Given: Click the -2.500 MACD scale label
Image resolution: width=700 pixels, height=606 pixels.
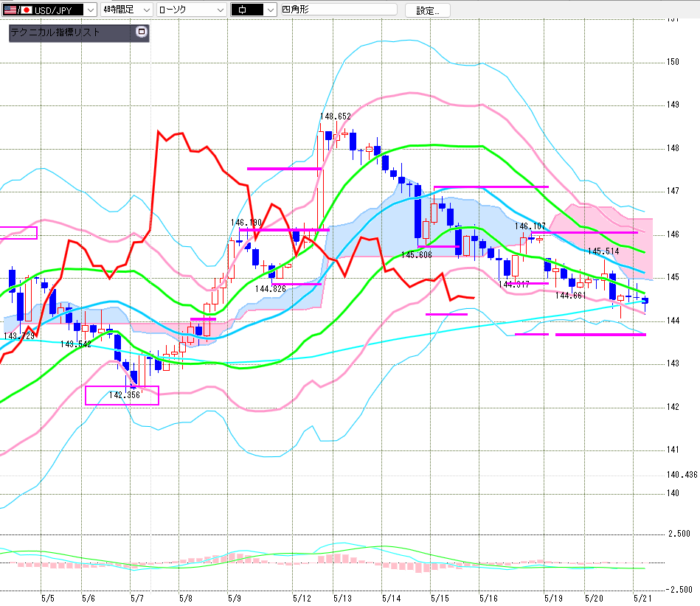Looking at the screenshot, I should tap(679, 590).
